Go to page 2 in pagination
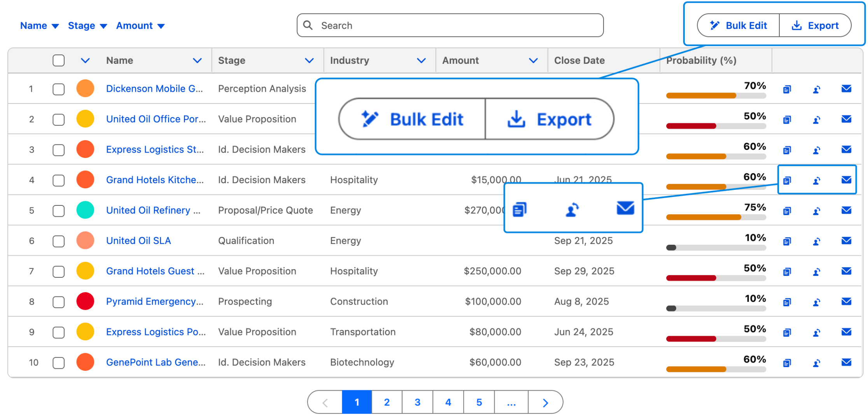Image resolution: width=868 pixels, height=419 pixels. pos(387,402)
